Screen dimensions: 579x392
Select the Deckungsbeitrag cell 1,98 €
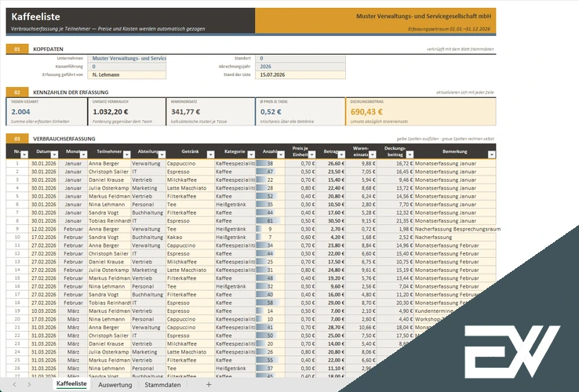pyautogui.click(x=395, y=229)
